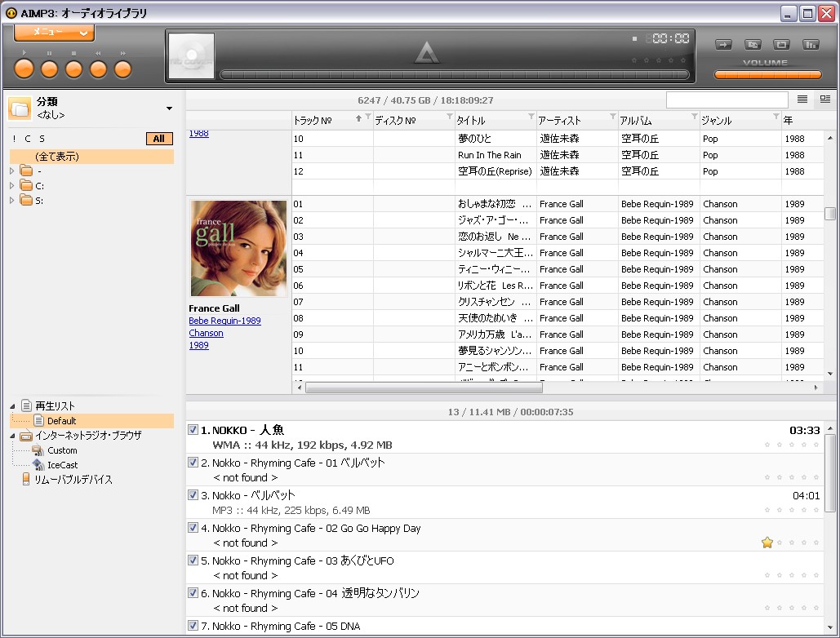Uncheck playlist item '3. Nokko - ベルベット'
This screenshot has height=638, width=840.
click(x=193, y=494)
